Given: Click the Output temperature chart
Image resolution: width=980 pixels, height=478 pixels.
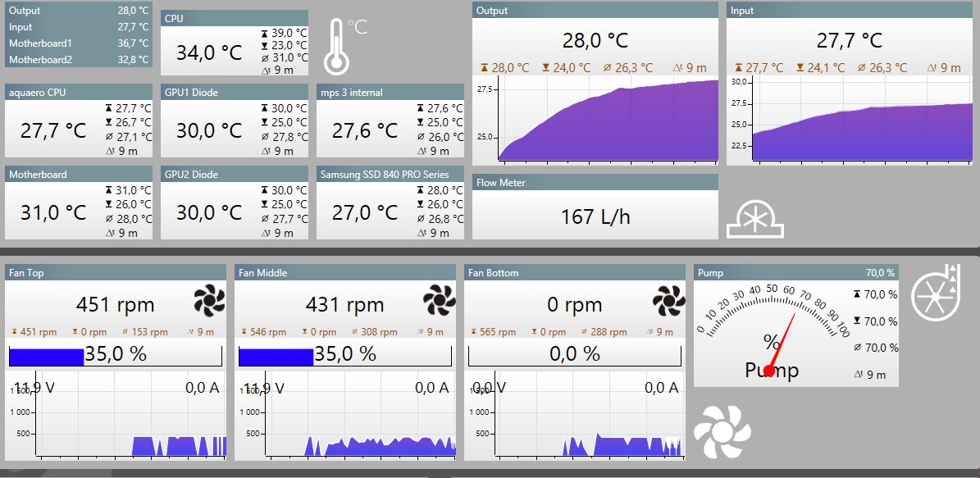Looking at the screenshot, I should [595, 120].
